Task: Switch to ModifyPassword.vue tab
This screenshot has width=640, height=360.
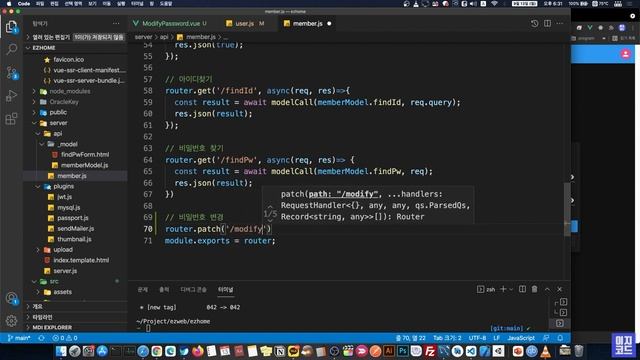Action: 170,24
